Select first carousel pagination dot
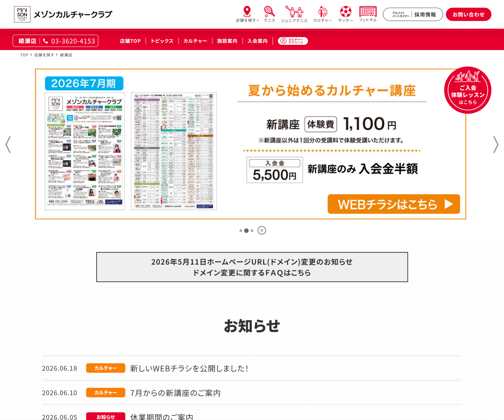 coord(241,231)
